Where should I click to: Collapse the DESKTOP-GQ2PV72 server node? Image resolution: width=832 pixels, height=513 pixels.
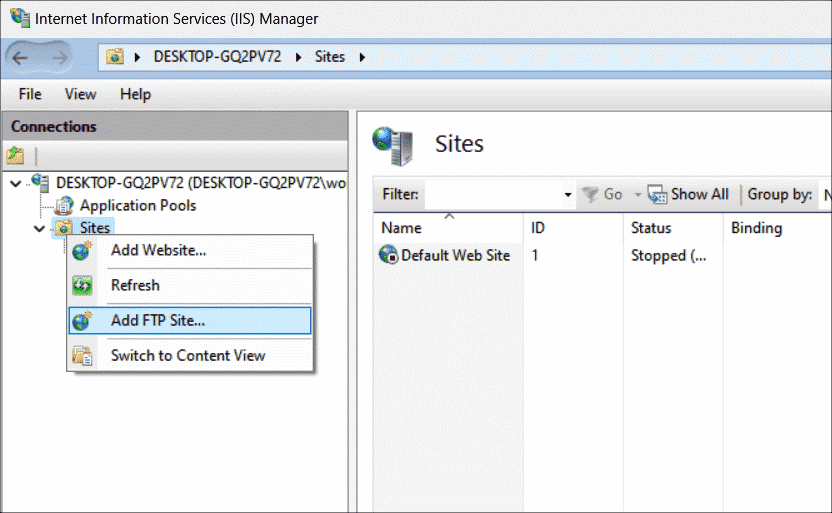pyautogui.click(x=16, y=184)
